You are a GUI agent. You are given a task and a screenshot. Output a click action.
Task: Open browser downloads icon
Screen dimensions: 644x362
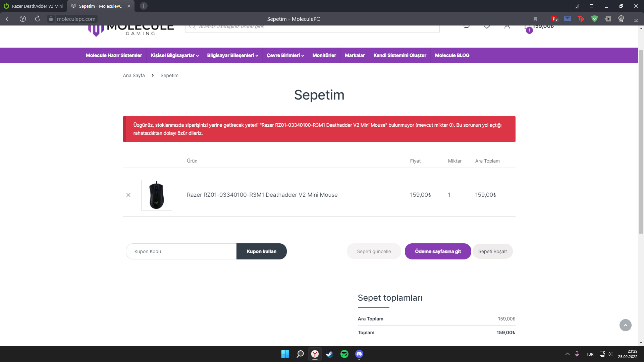(636, 19)
